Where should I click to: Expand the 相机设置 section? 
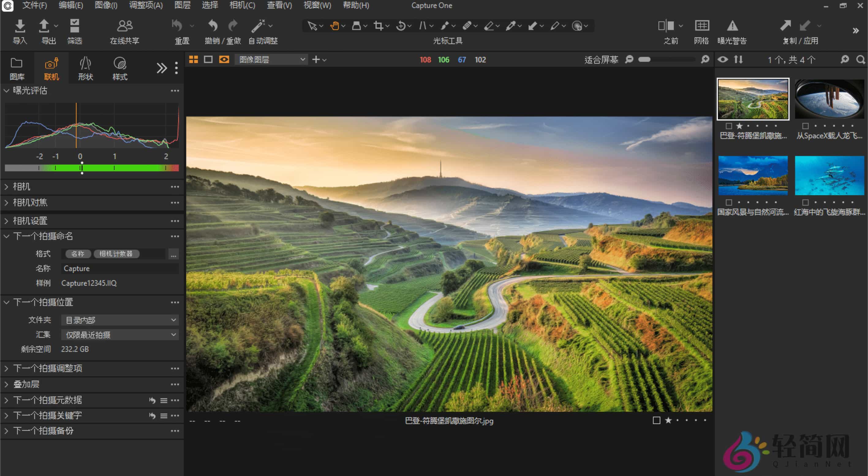click(x=6, y=221)
